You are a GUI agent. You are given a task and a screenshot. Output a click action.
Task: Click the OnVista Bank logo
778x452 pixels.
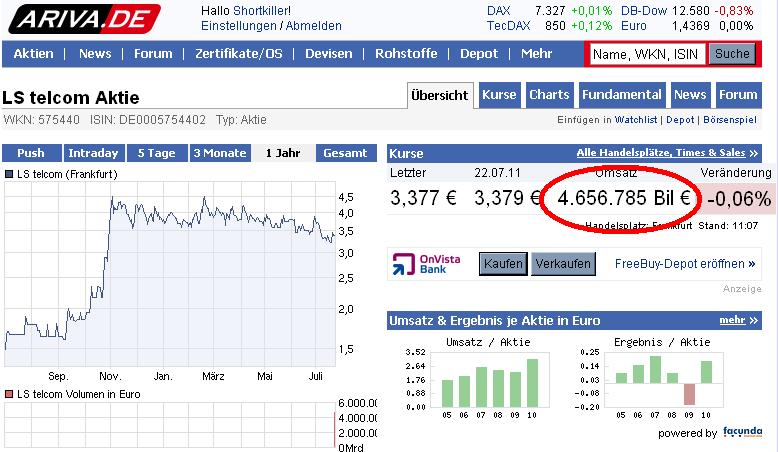pyautogui.click(x=426, y=264)
